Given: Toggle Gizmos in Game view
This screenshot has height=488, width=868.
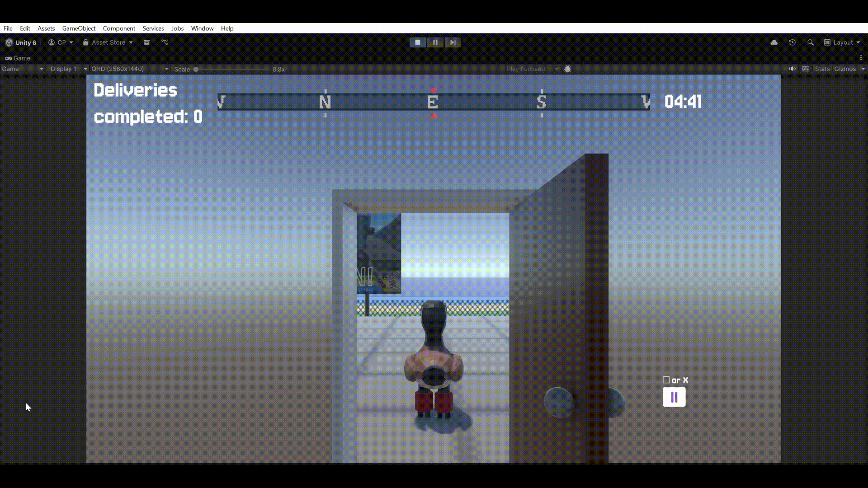Looking at the screenshot, I should tap(845, 69).
